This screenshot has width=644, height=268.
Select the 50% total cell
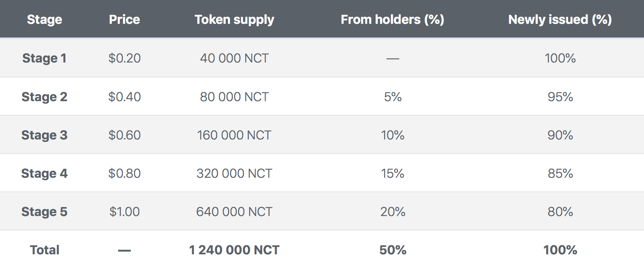coord(393,250)
